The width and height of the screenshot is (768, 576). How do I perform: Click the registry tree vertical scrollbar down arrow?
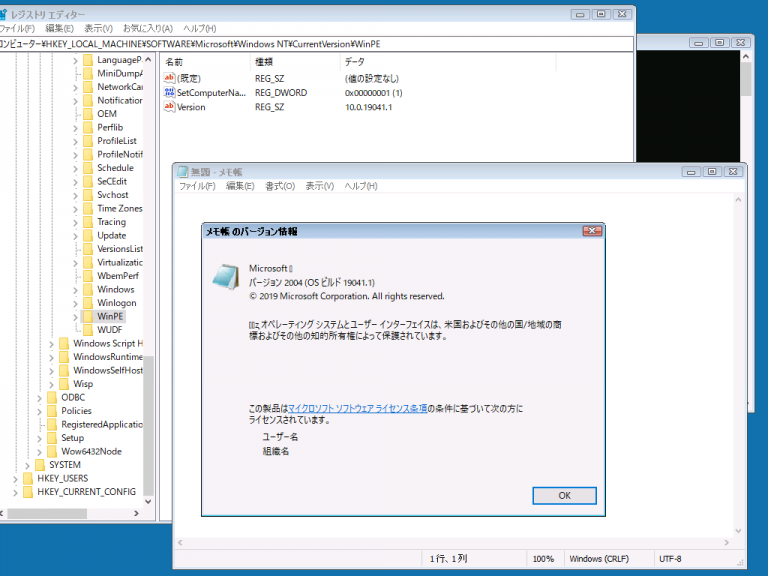coord(148,502)
